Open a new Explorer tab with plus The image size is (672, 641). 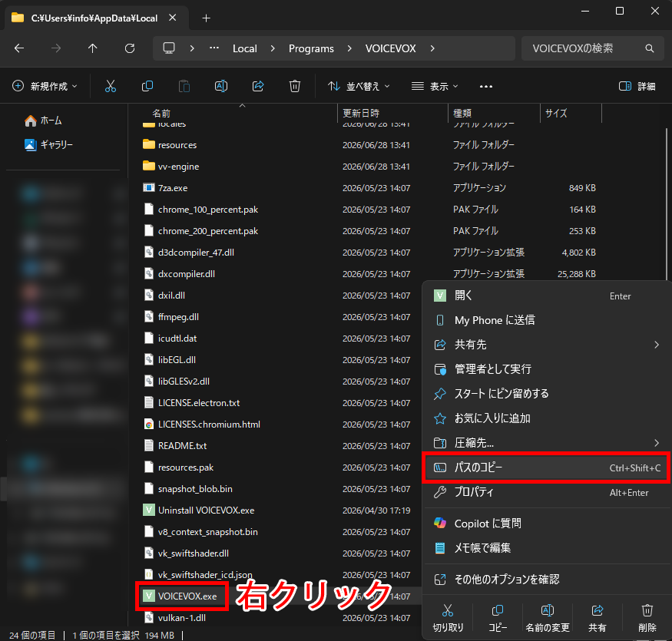click(x=206, y=18)
